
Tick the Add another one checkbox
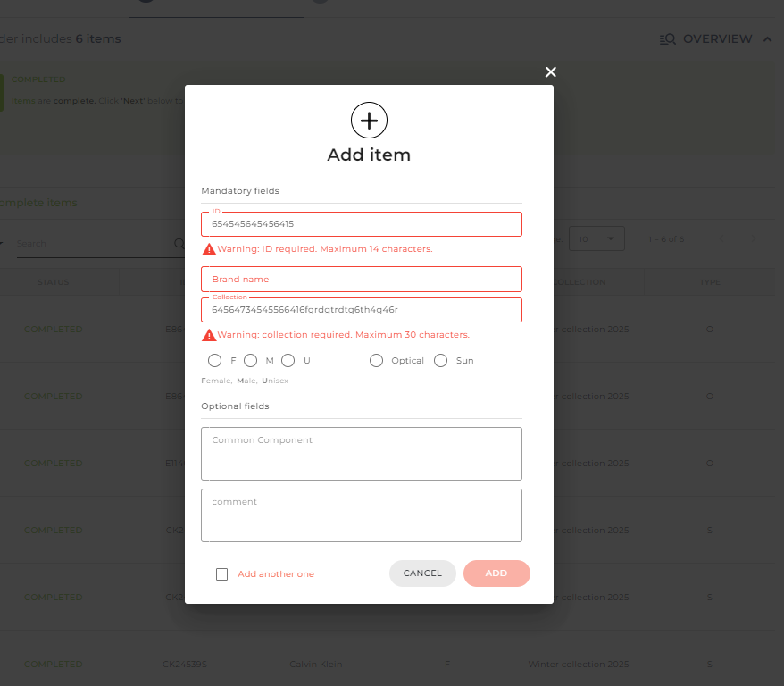(x=222, y=574)
